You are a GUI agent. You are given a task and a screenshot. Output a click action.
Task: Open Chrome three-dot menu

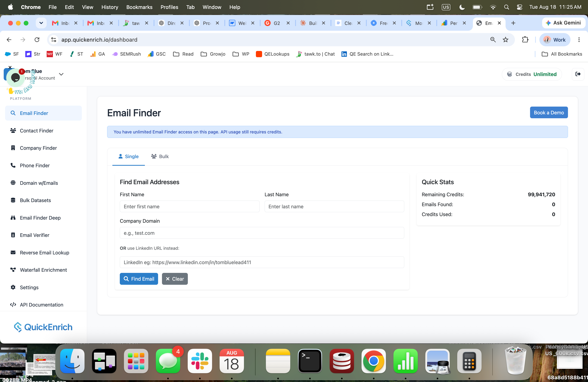tap(579, 39)
